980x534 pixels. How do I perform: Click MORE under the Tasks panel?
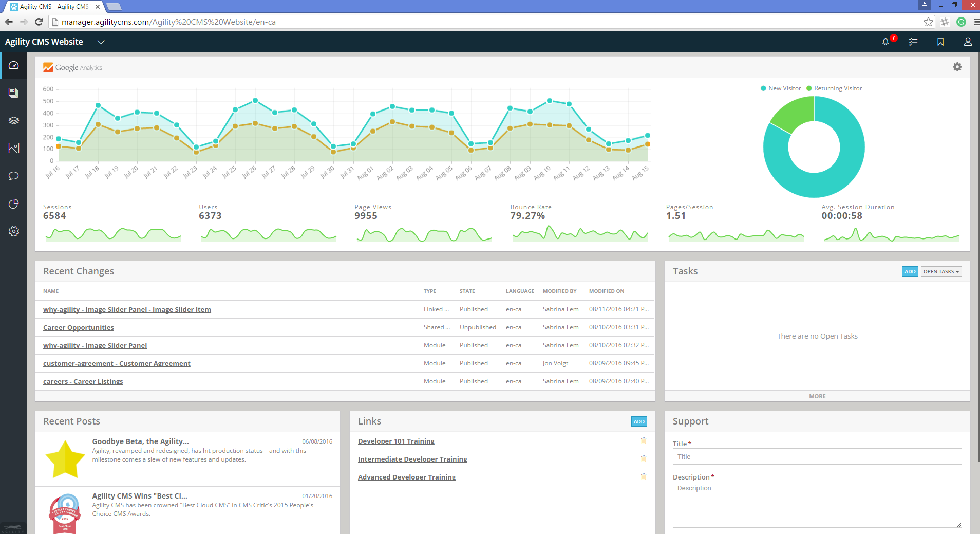(x=817, y=396)
